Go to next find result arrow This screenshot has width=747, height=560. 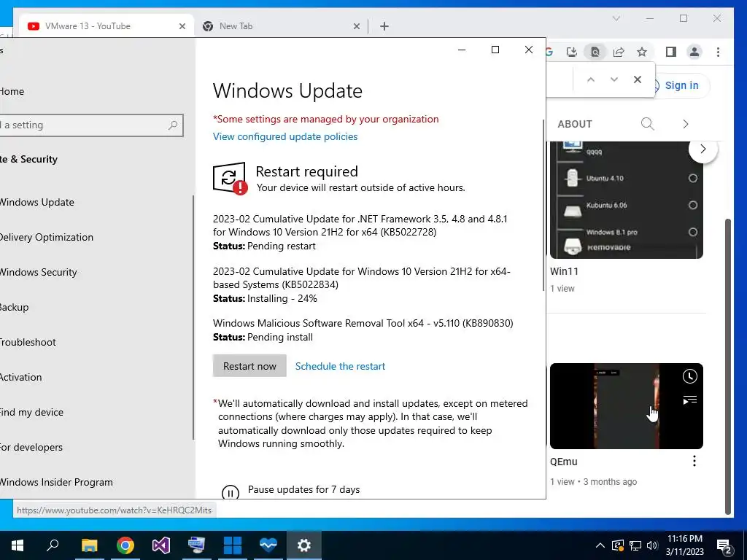pyautogui.click(x=614, y=79)
